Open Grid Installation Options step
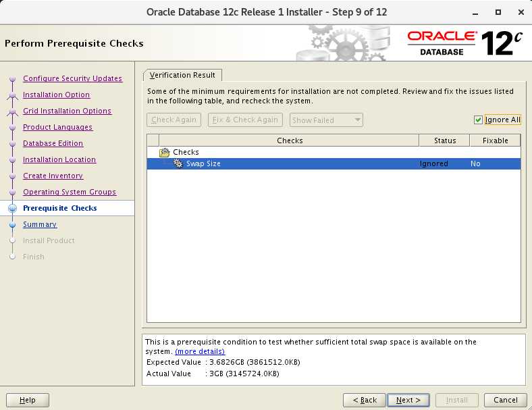This screenshot has height=410, width=532. point(68,111)
